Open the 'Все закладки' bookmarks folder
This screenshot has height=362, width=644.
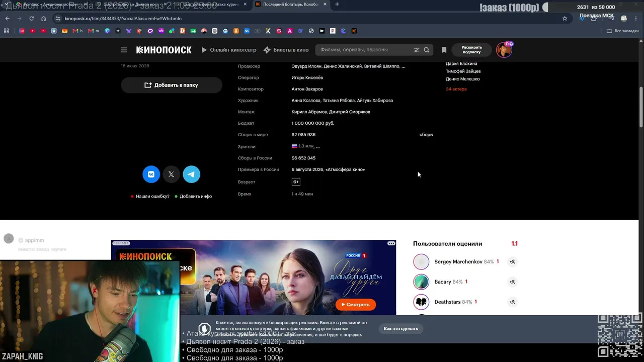(x=623, y=31)
